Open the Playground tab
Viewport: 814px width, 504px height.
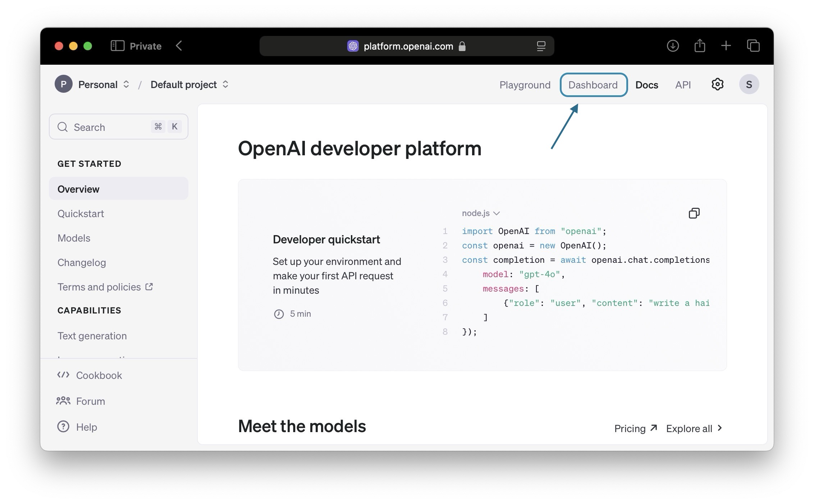point(525,85)
